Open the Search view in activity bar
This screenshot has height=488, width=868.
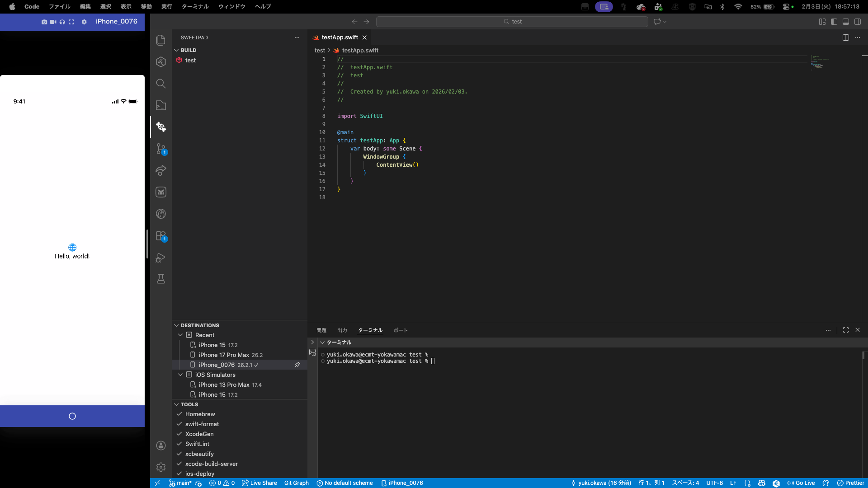coord(161,84)
